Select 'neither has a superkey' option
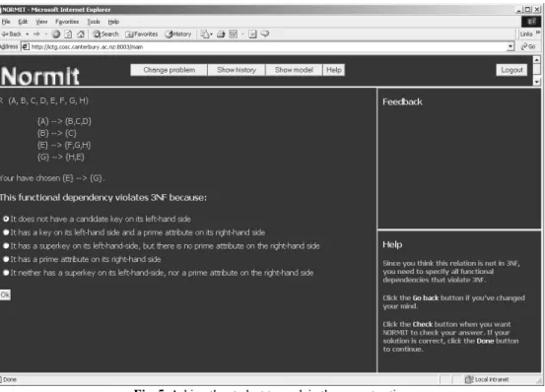 [x=6, y=273]
